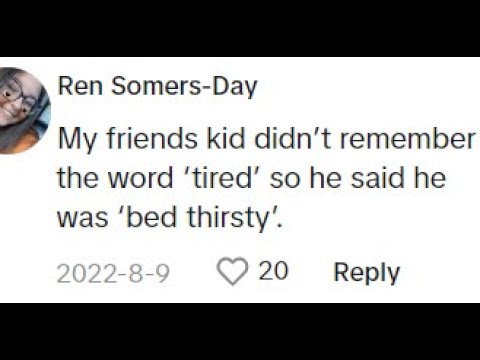Click the black bar above the comment
Viewport: 480px width, 360px height.
[x=240, y=28]
